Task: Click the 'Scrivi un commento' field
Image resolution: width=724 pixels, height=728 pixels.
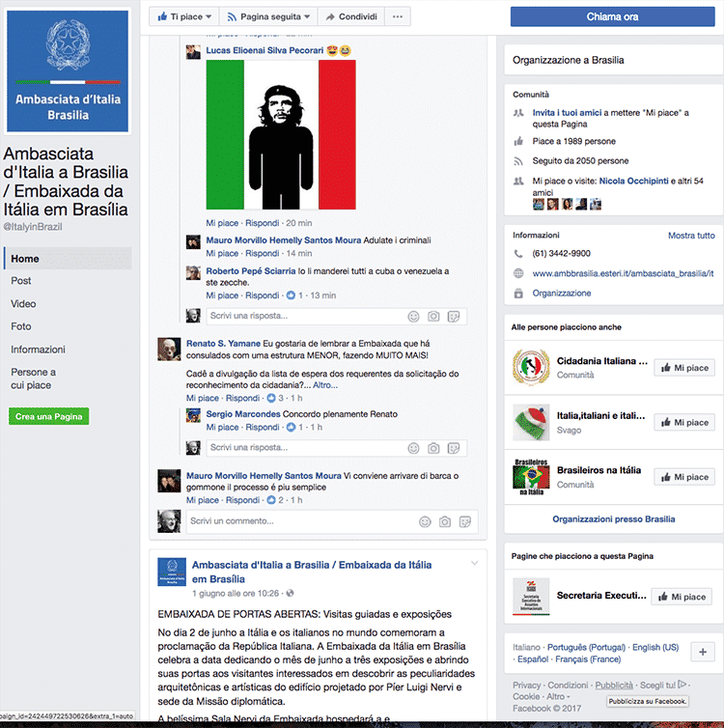Action: point(301,521)
